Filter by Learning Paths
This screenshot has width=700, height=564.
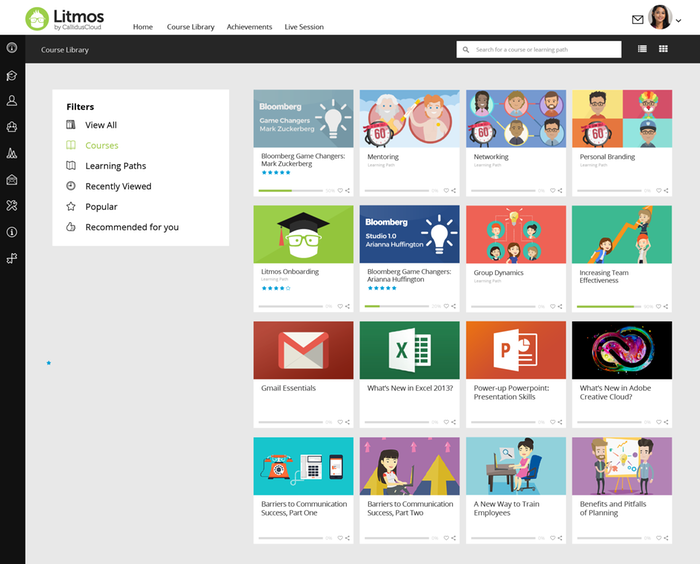pos(115,166)
